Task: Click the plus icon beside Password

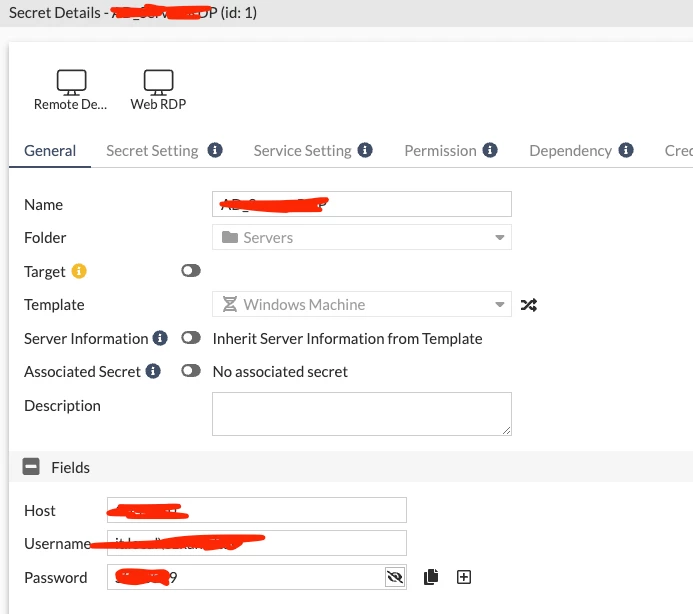Action: [x=464, y=577]
